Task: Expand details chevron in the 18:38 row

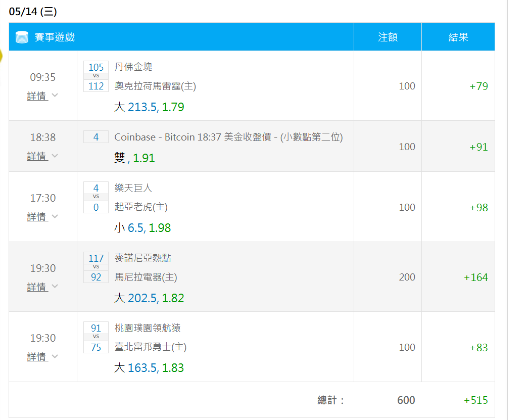Action: click(x=55, y=156)
